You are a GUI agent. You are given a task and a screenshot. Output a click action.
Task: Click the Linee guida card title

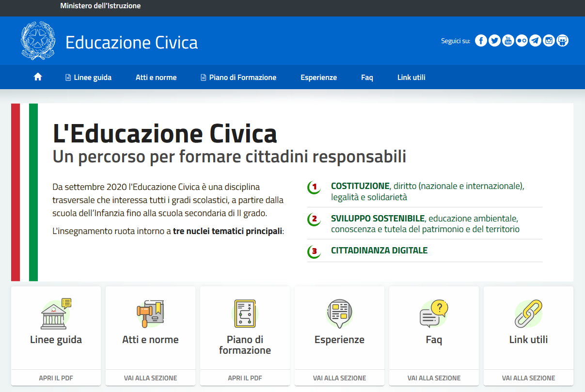(56, 340)
